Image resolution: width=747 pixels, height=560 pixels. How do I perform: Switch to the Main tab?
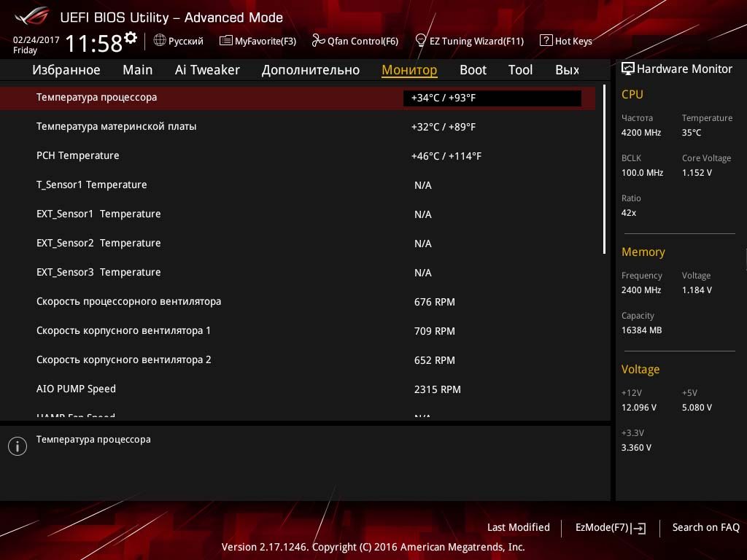[x=138, y=70]
